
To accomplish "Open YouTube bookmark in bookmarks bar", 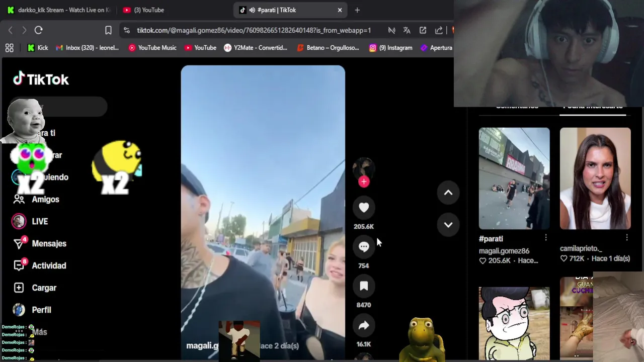I will [200, 48].
